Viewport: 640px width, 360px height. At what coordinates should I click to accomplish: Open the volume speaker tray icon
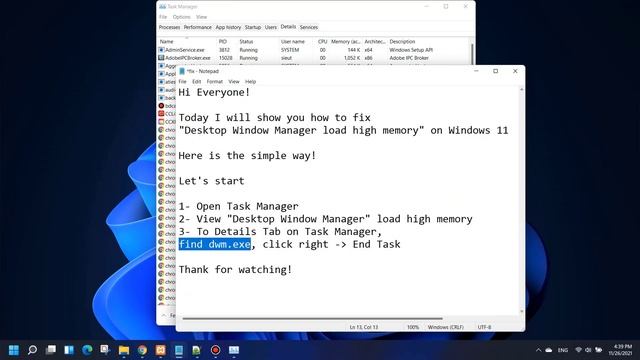click(588, 350)
